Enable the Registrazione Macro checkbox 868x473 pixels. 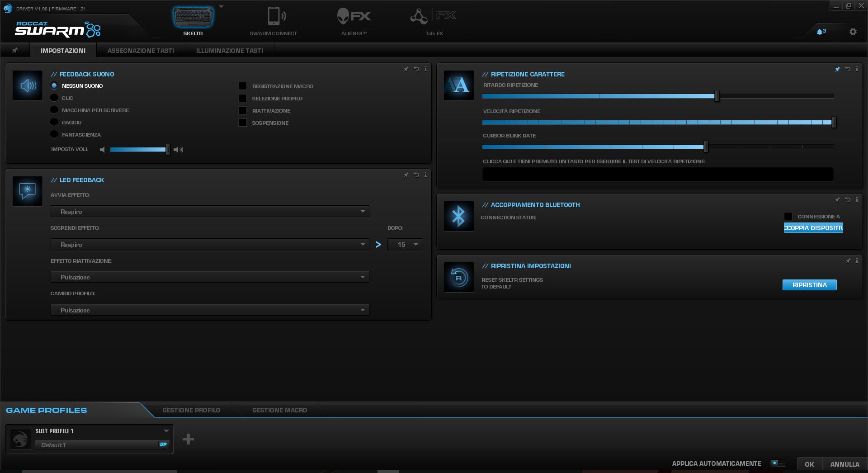click(x=243, y=86)
